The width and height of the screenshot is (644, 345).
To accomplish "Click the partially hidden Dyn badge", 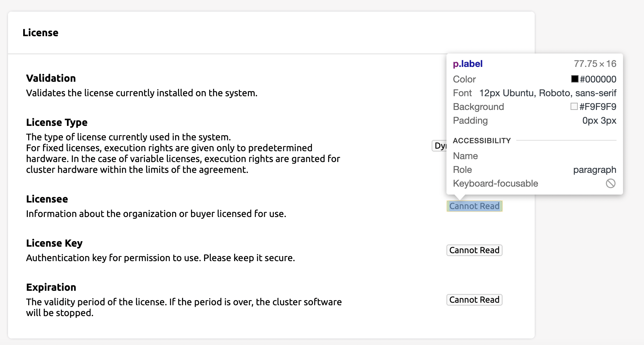I will pos(440,146).
